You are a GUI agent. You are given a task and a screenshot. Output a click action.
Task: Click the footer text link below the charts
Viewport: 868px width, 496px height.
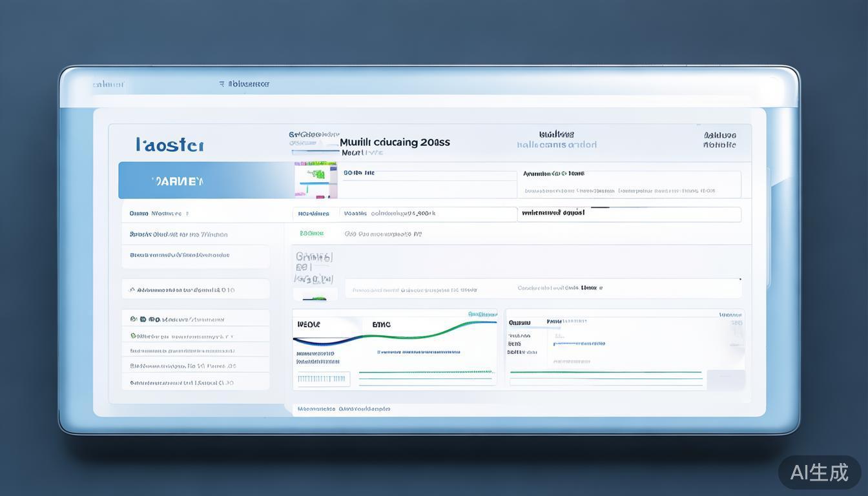343,409
